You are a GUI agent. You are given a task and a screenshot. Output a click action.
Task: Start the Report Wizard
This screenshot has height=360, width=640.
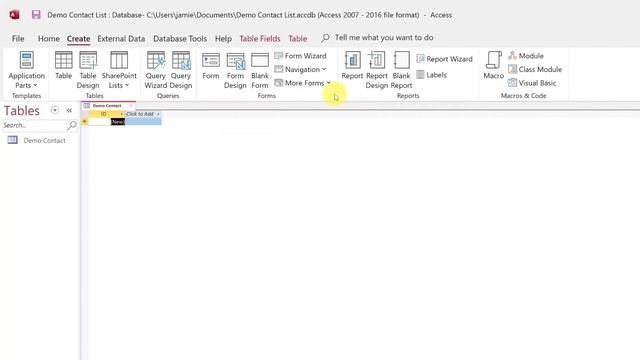point(444,59)
